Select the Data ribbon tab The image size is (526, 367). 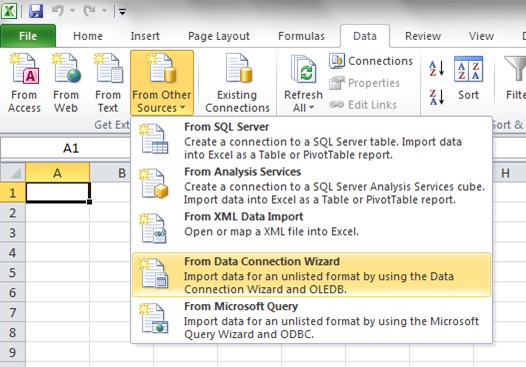[365, 36]
